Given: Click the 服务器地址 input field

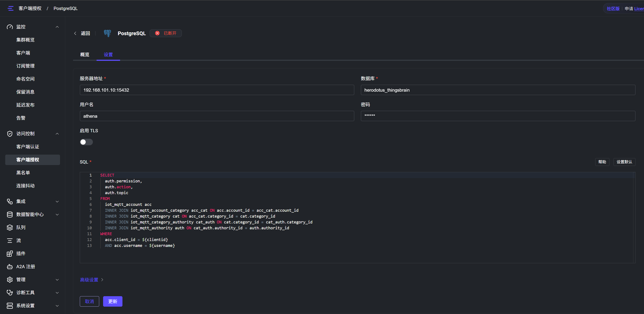Looking at the screenshot, I should 217,90.
